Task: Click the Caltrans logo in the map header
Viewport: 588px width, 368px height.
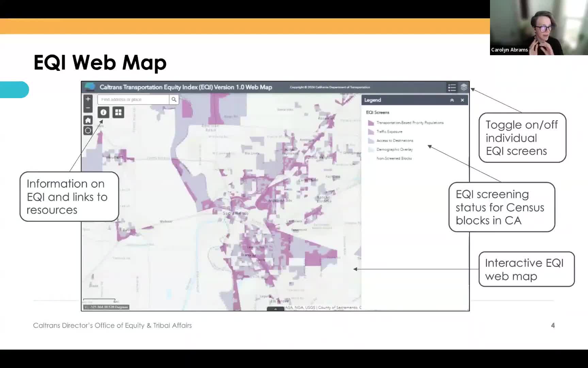Action: point(90,87)
